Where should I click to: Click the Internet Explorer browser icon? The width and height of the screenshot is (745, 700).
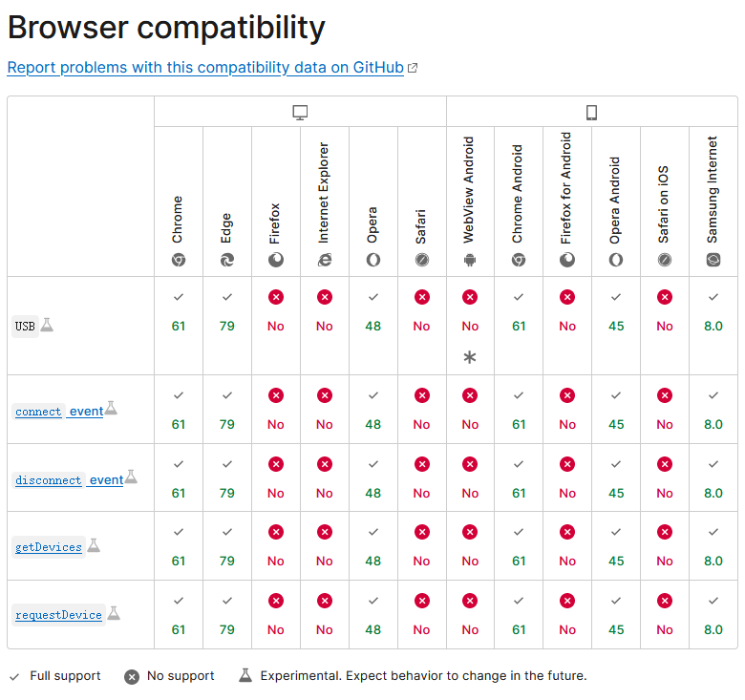325,260
